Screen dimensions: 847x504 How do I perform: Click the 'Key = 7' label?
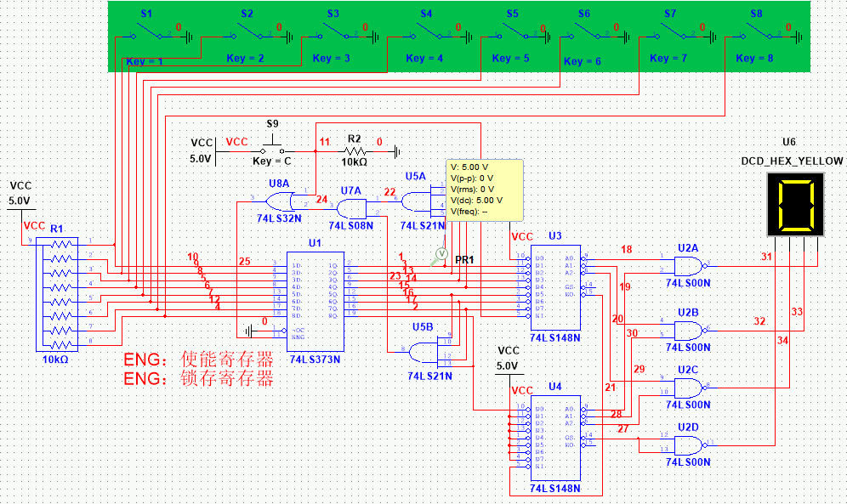[x=668, y=59]
